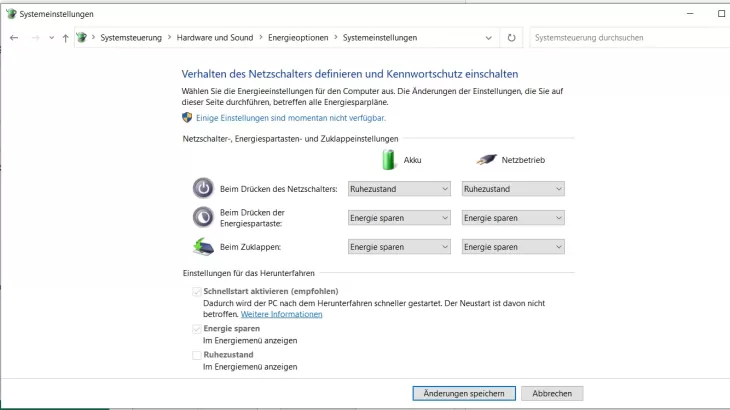Open Netzbetrieb dropdown for Energiespartaste

point(514,218)
